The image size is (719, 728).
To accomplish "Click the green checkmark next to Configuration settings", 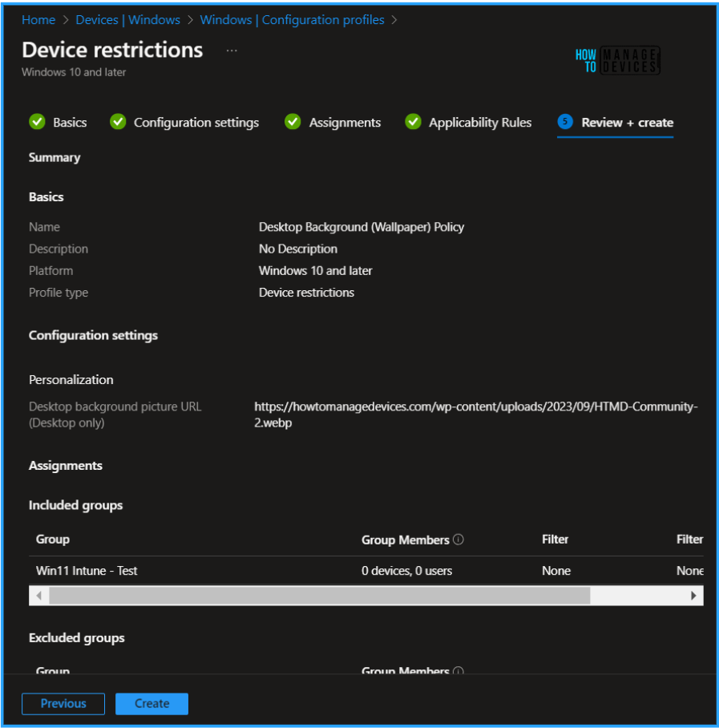I will pyautogui.click(x=118, y=122).
